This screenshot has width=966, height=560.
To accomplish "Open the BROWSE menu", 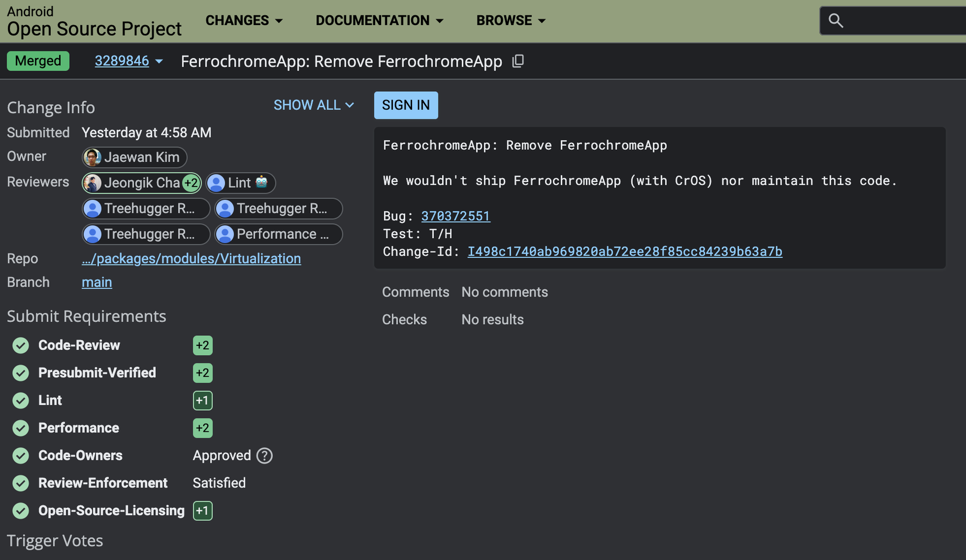I will pyautogui.click(x=511, y=20).
